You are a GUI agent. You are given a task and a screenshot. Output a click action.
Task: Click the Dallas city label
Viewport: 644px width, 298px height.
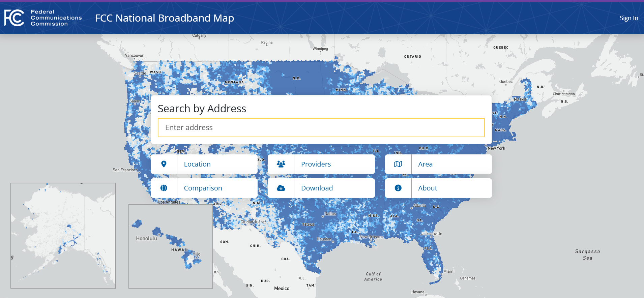pyautogui.click(x=330, y=214)
